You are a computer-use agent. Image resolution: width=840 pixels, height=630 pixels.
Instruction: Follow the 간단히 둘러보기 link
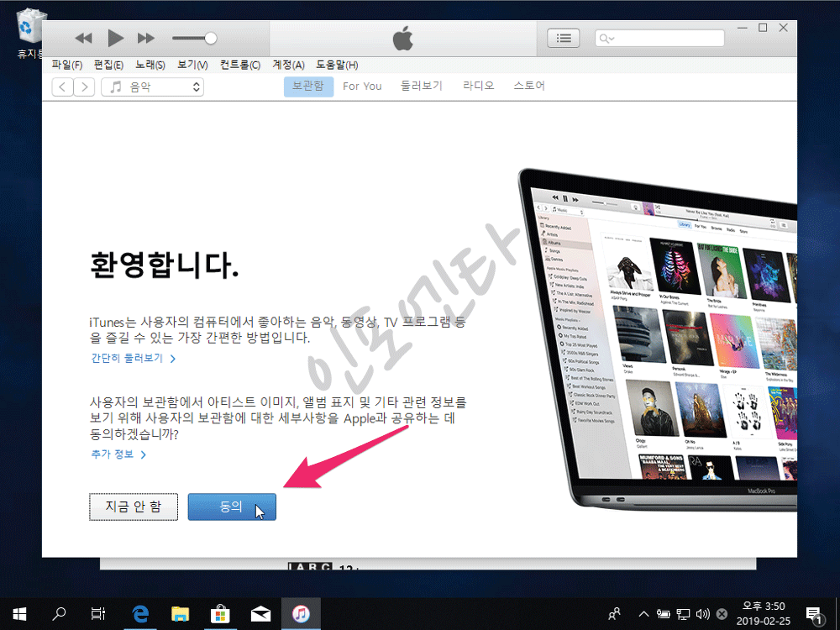coord(134,359)
